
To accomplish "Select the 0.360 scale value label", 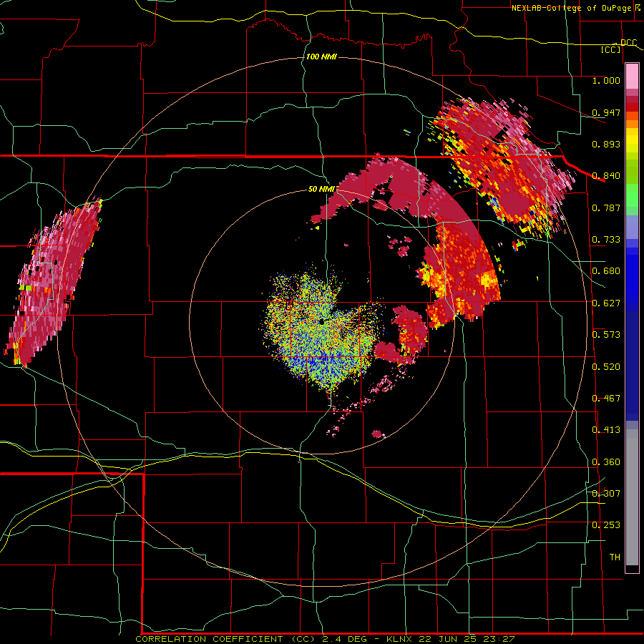I will point(606,462).
